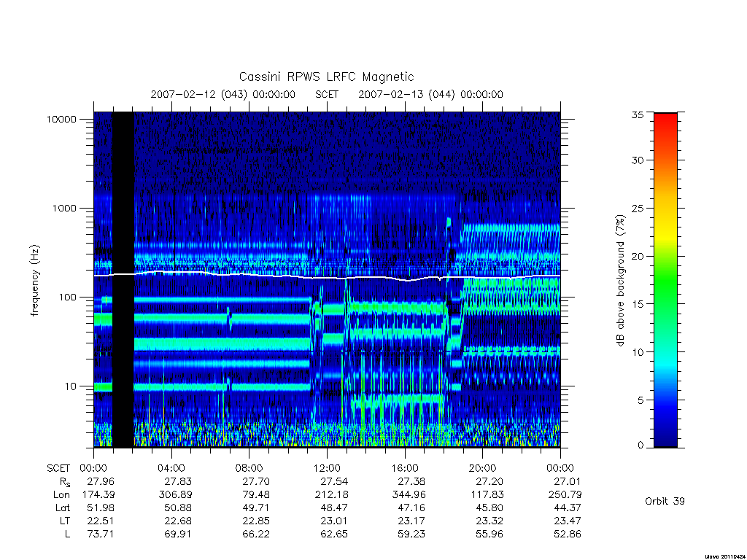The height and width of the screenshot is (560, 747).
Task: Click the colorbar value 0
Action: pyautogui.click(x=640, y=446)
